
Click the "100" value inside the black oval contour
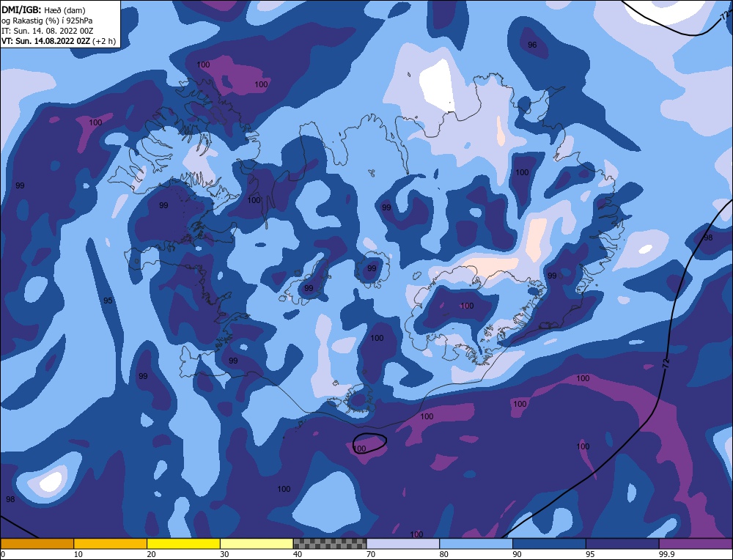359,449
